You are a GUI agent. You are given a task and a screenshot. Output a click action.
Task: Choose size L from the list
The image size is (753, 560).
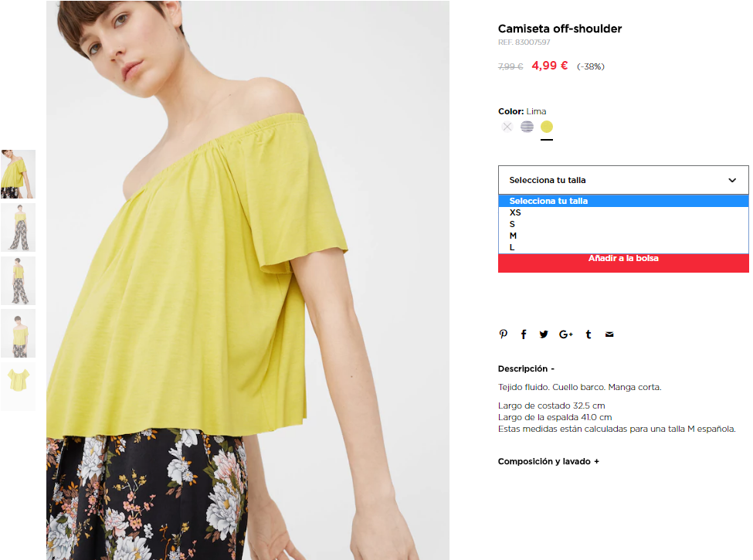[623, 247]
